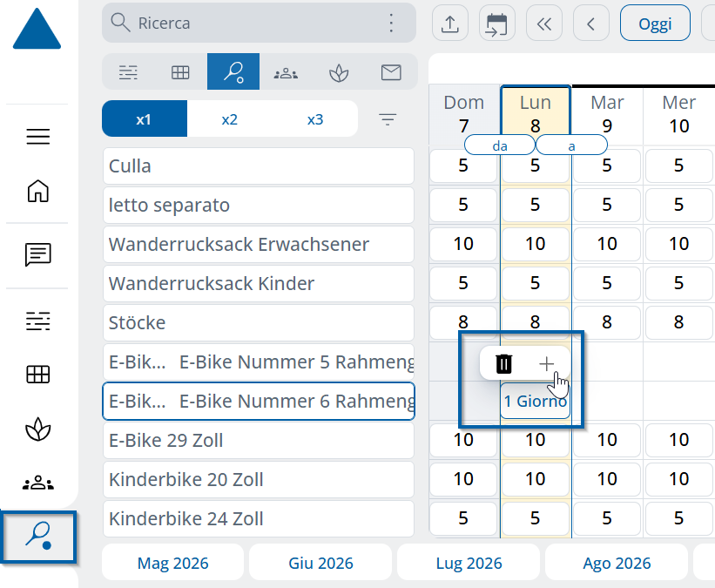Open the filter list options

pos(388,119)
